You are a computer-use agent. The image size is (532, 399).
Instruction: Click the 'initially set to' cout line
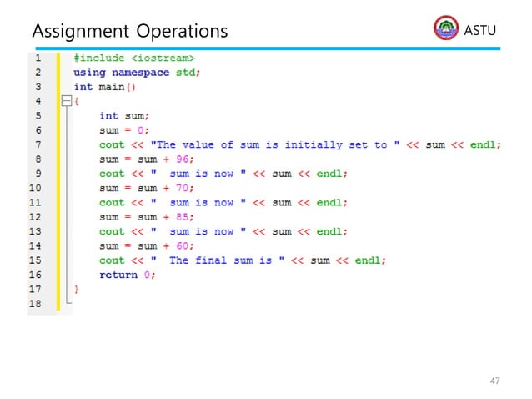click(x=300, y=145)
